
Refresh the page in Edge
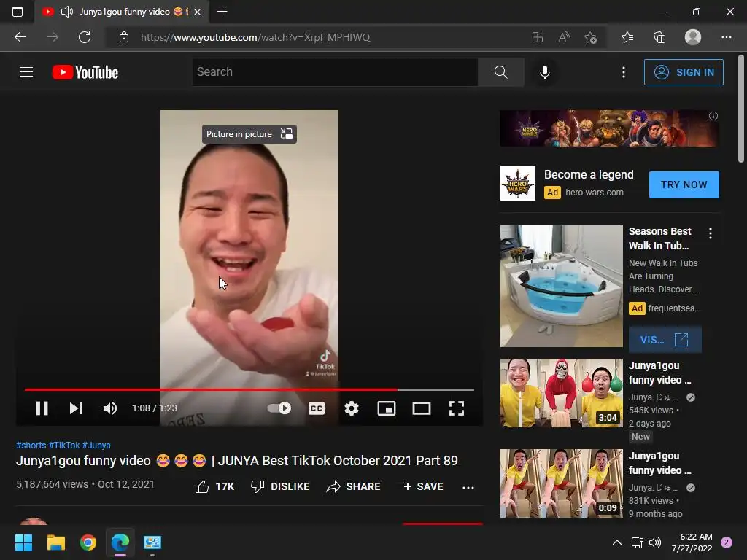pos(85,37)
